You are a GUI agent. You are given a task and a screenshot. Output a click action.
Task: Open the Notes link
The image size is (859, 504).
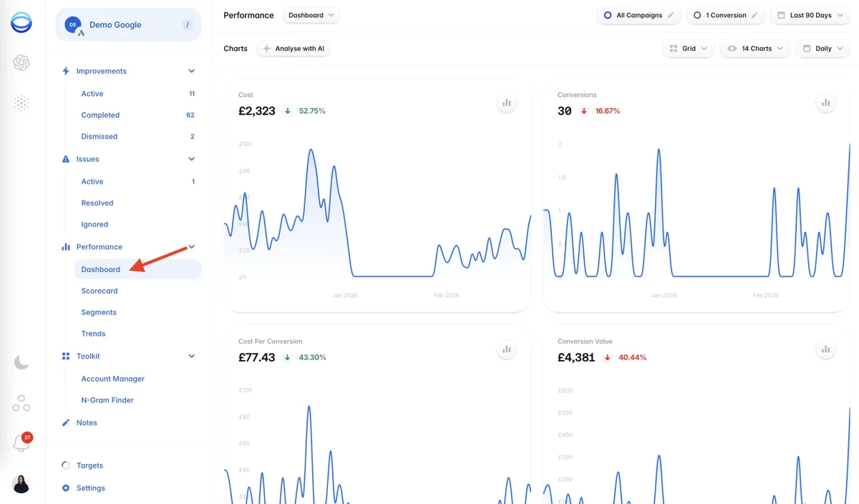87,423
